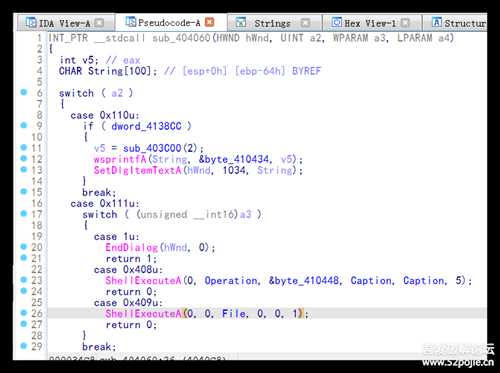Image resolution: width=500 pixels, height=373 pixels.
Task: Click the SetDlgItemTextA function name
Action: 138,170
